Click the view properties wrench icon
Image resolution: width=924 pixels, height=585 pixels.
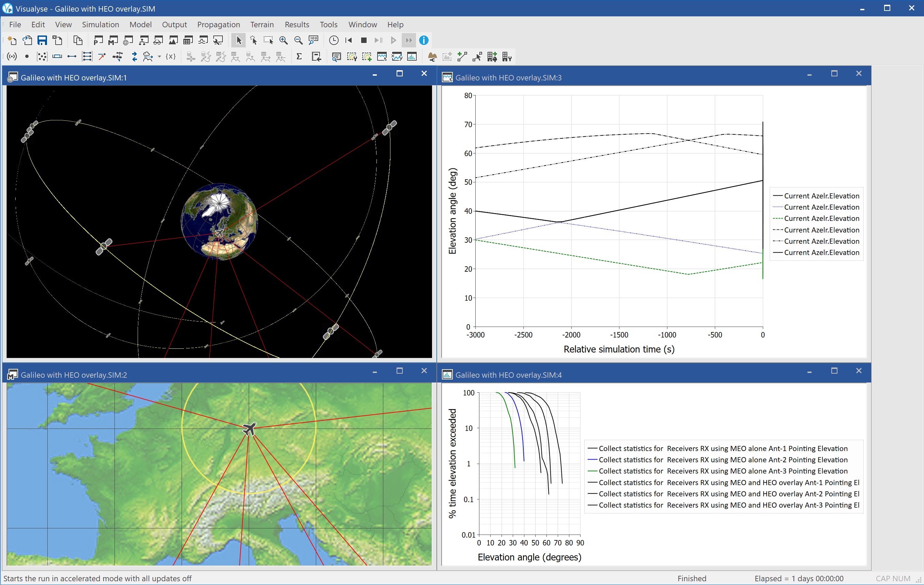pyautogui.click(x=218, y=40)
